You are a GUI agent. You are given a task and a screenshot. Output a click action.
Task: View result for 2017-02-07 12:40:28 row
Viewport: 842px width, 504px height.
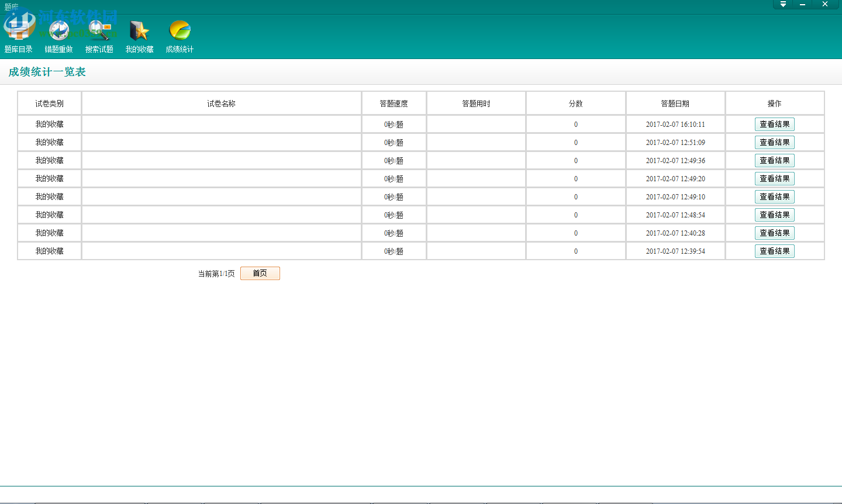775,233
